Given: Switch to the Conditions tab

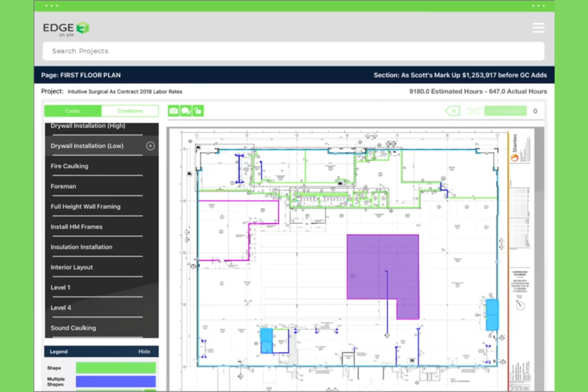Looking at the screenshot, I should [x=130, y=111].
